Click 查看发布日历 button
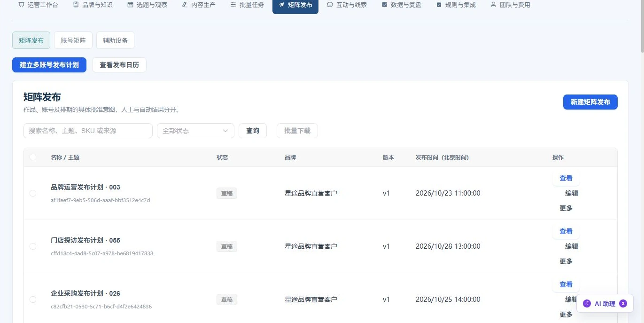Viewport: 644px width, 323px height. click(x=119, y=65)
